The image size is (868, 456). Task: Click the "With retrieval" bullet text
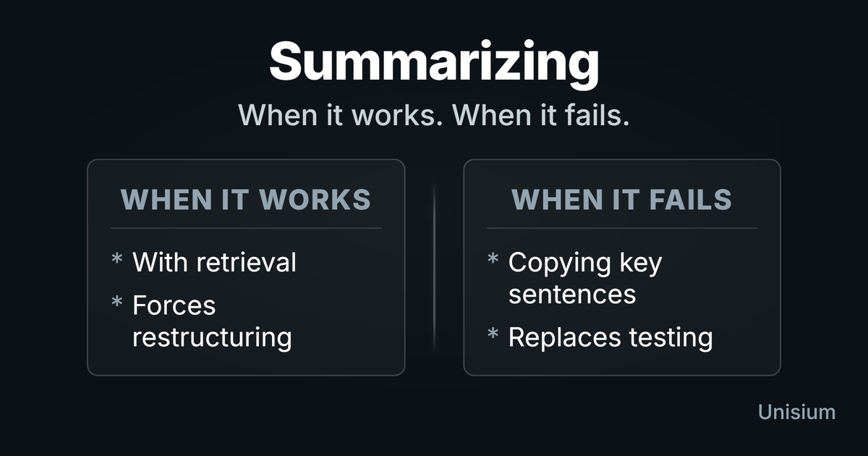[x=214, y=262]
